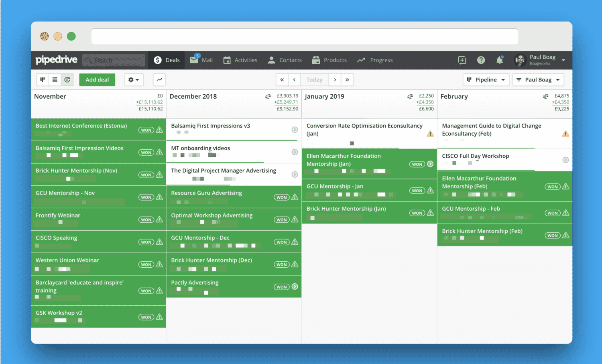The height and width of the screenshot is (364, 602).
Task: Open the Paul Boag filter dropdown
Action: coord(538,80)
